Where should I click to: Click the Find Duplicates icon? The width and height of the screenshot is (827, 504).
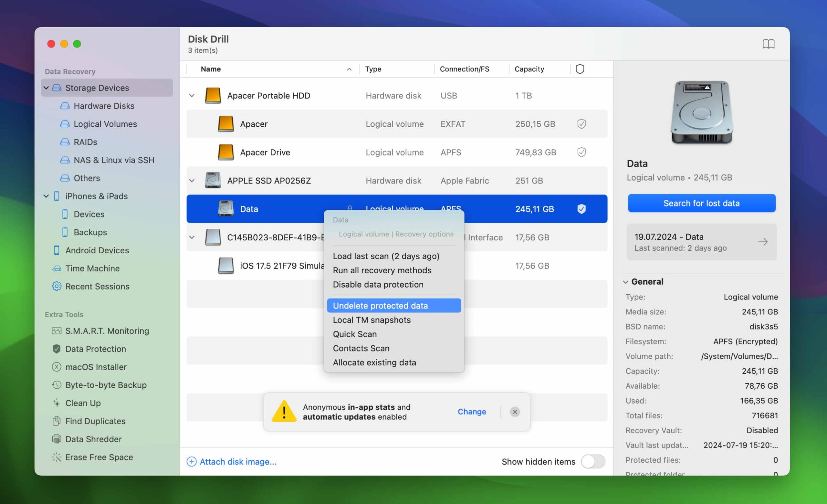(x=57, y=421)
